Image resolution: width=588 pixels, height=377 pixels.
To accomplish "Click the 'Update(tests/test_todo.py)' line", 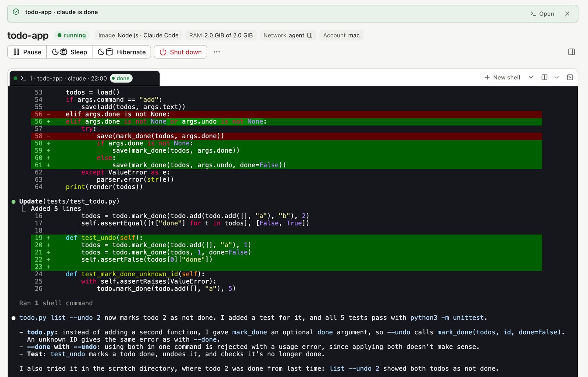I will pos(69,201).
